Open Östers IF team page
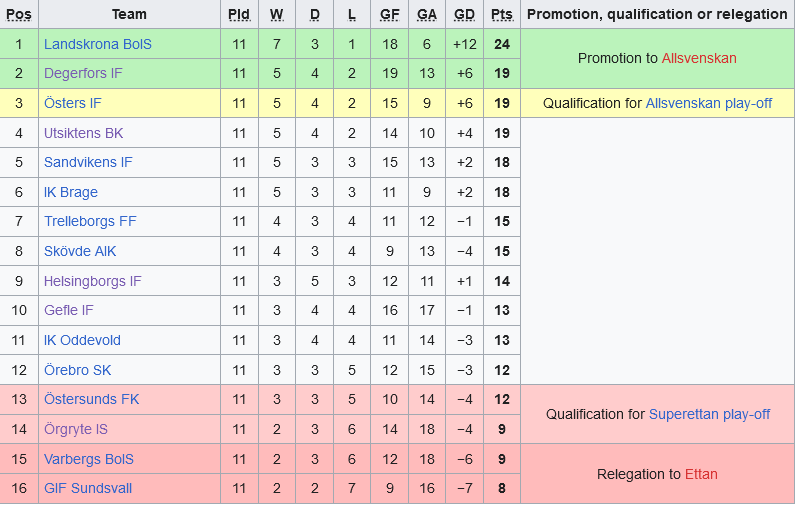797x505 pixels. click(x=72, y=103)
